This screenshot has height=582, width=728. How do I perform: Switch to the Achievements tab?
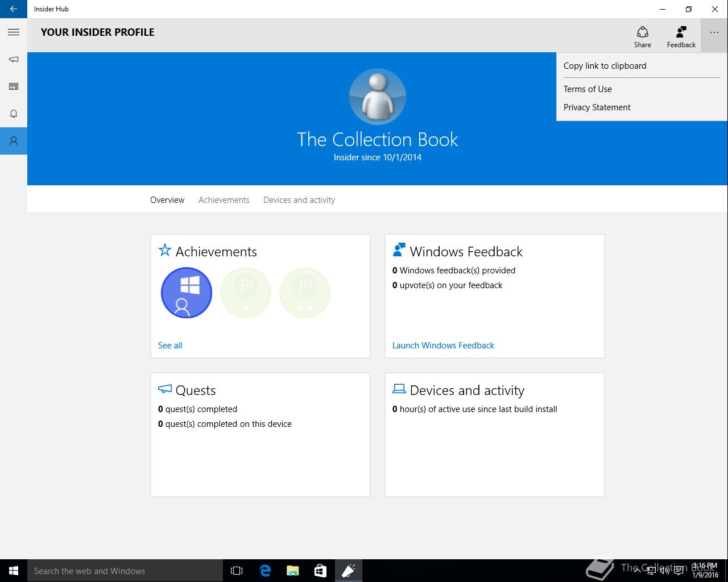click(x=224, y=200)
